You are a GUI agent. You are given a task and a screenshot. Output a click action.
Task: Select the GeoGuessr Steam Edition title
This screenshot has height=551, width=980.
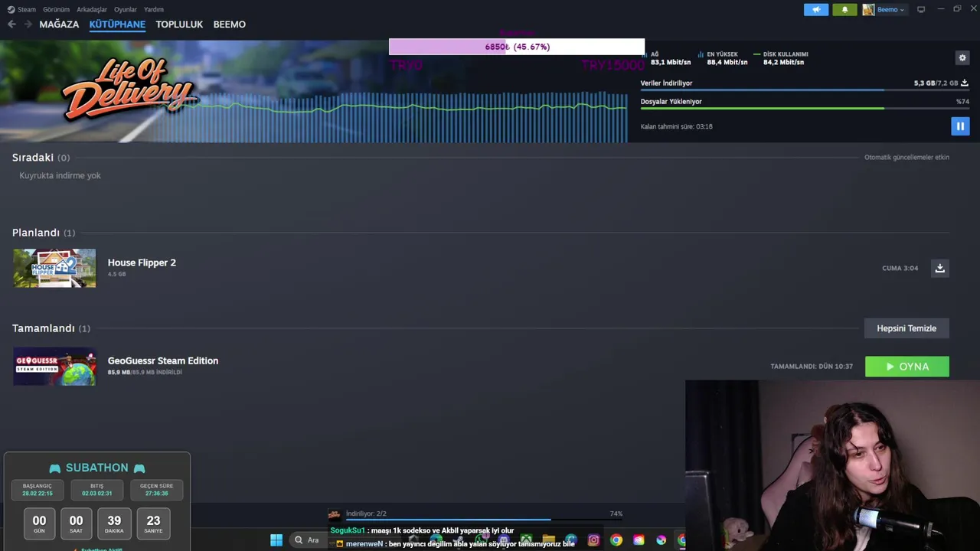(x=163, y=360)
